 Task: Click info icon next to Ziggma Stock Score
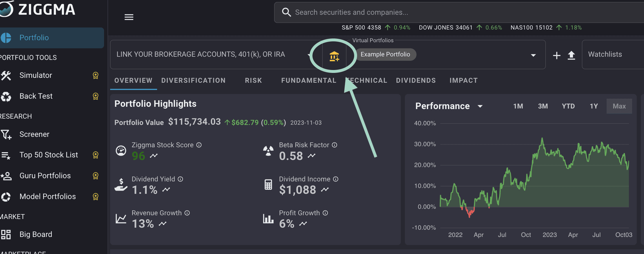(x=199, y=145)
